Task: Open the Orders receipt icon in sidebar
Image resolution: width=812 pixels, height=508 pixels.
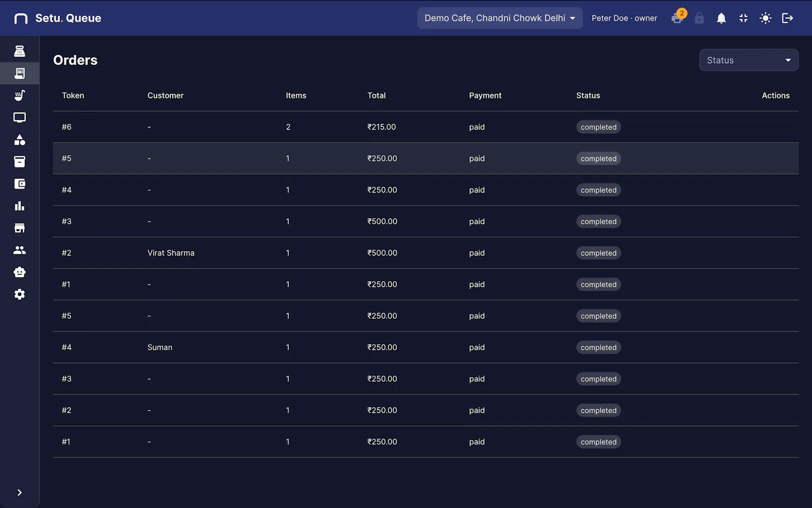Action: pos(19,74)
